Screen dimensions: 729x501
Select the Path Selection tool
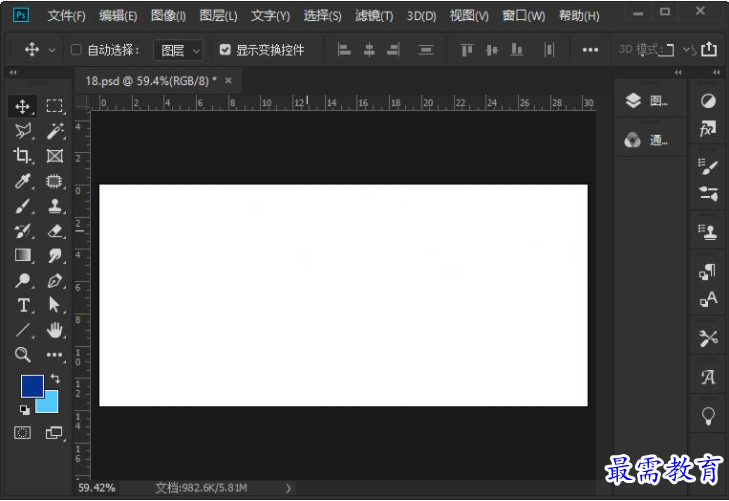(x=54, y=305)
